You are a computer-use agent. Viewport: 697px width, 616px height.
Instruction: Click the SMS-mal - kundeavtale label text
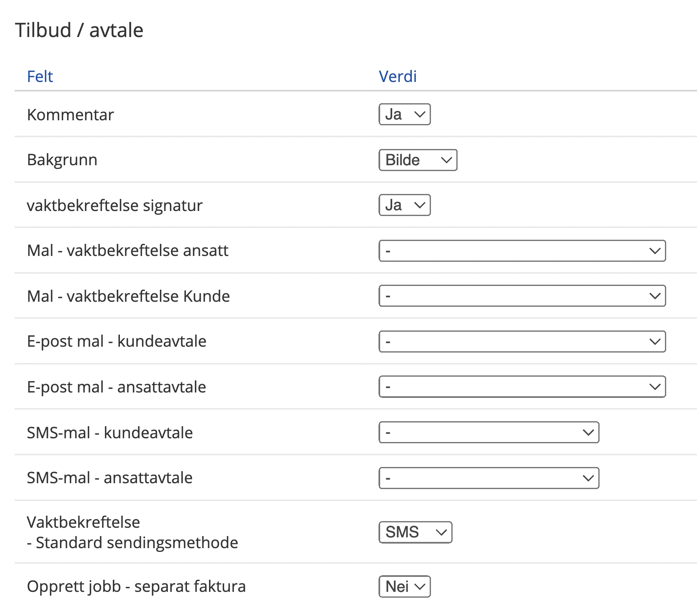coord(110,433)
